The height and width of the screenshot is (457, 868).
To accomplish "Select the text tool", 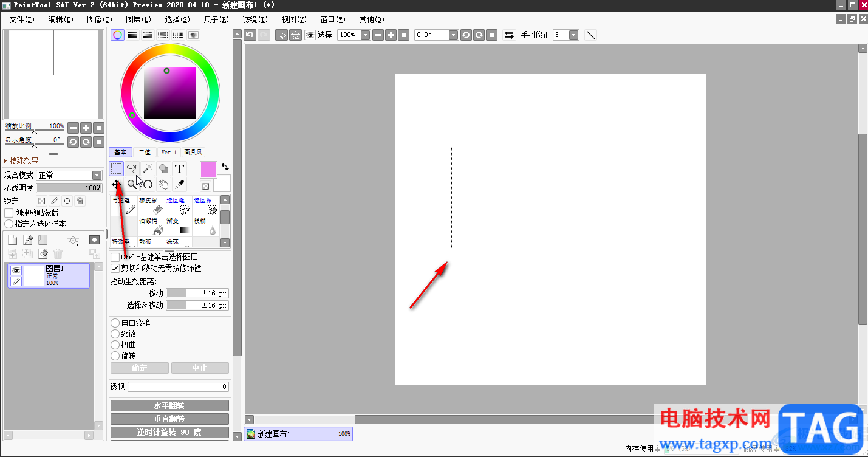I will click(x=179, y=168).
